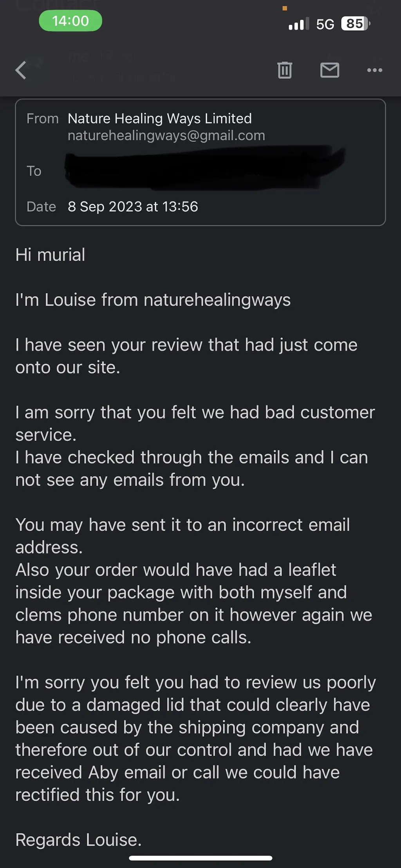401x868 pixels.
Task: Tap the "I'm Louise from naturehealingways" line
Action: (x=153, y=300)
